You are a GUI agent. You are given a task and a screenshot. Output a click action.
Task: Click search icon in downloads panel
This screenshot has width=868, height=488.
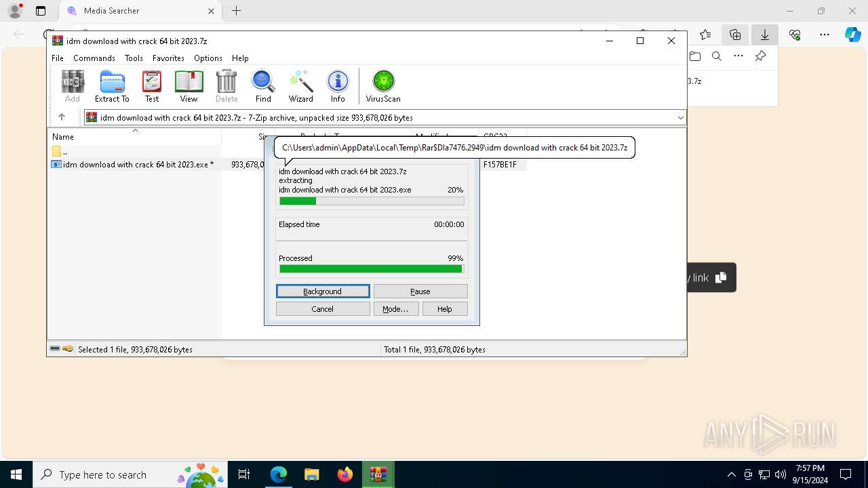(x=717, y=56)
